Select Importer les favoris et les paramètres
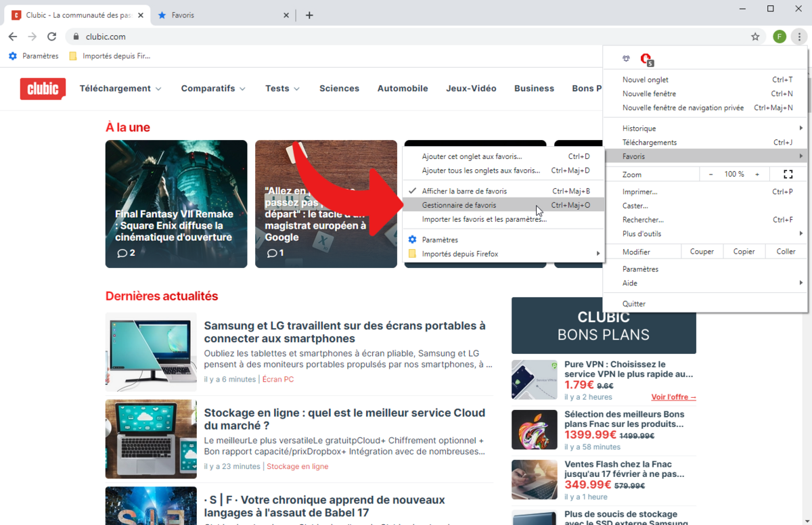The image size is (812, 525). [x=503, y=219]
